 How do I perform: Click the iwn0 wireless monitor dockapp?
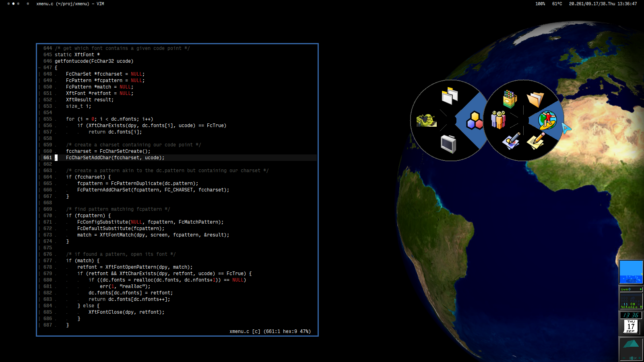pyautogui.click(x=631, y=298)
